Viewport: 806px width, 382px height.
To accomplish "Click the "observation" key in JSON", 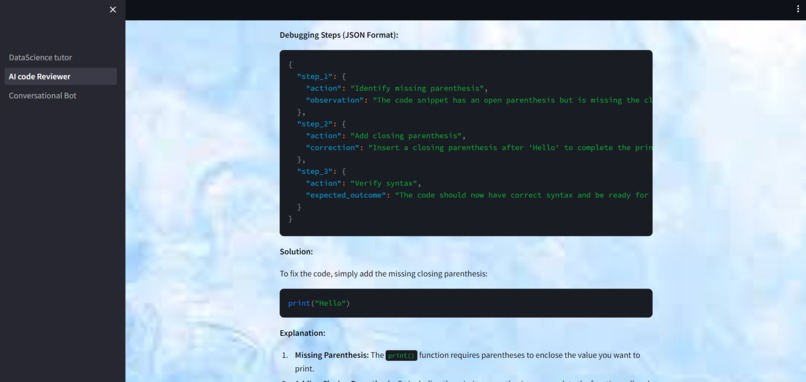I will pos(335,100).
